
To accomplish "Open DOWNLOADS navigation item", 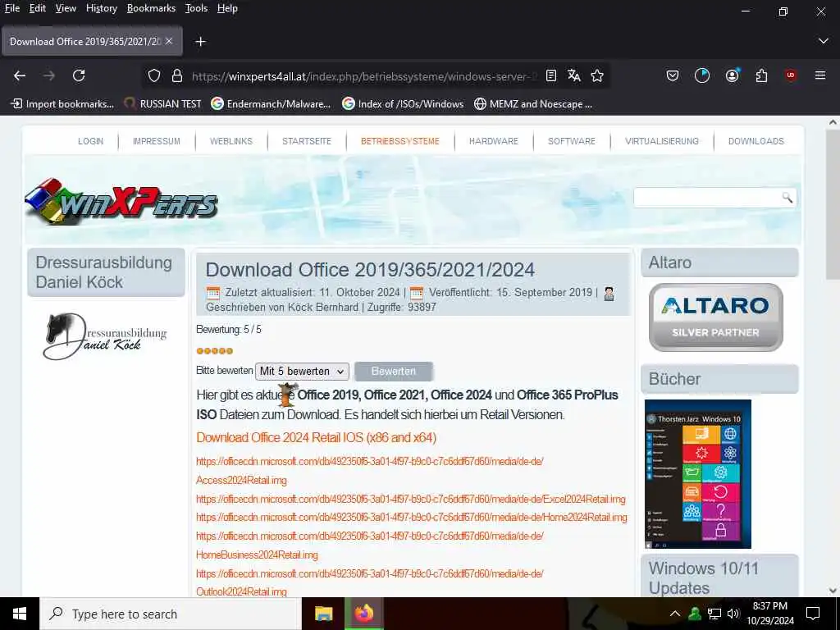I will [756, 141].
